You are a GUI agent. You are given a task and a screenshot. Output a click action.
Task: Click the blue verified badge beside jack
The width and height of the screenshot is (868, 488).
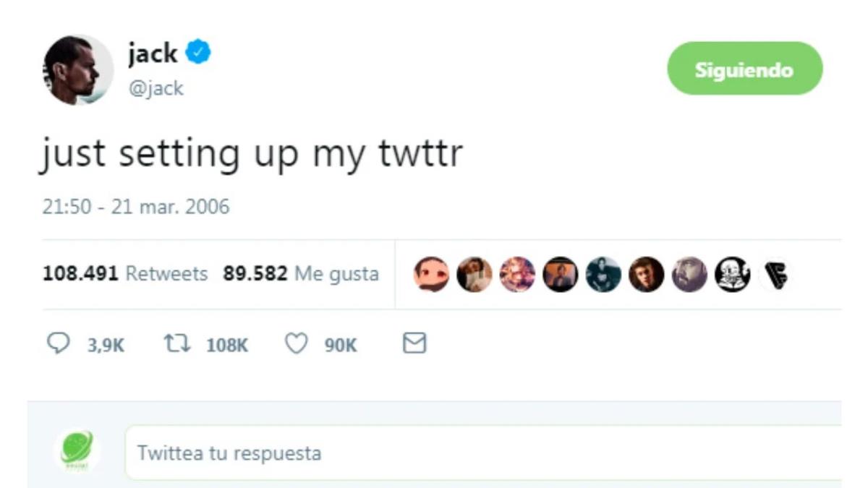click(x=198, y=53)
